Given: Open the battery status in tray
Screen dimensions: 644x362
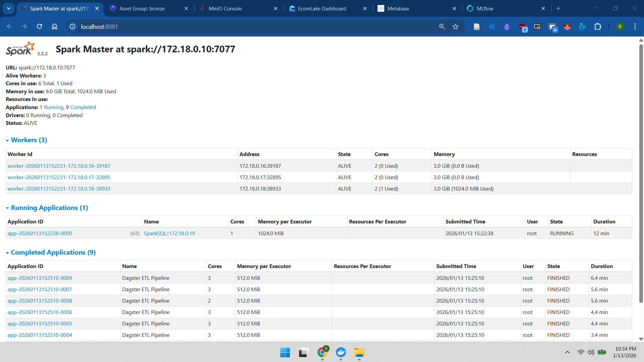Looking at the screenshot, I should tap(602, 352).
